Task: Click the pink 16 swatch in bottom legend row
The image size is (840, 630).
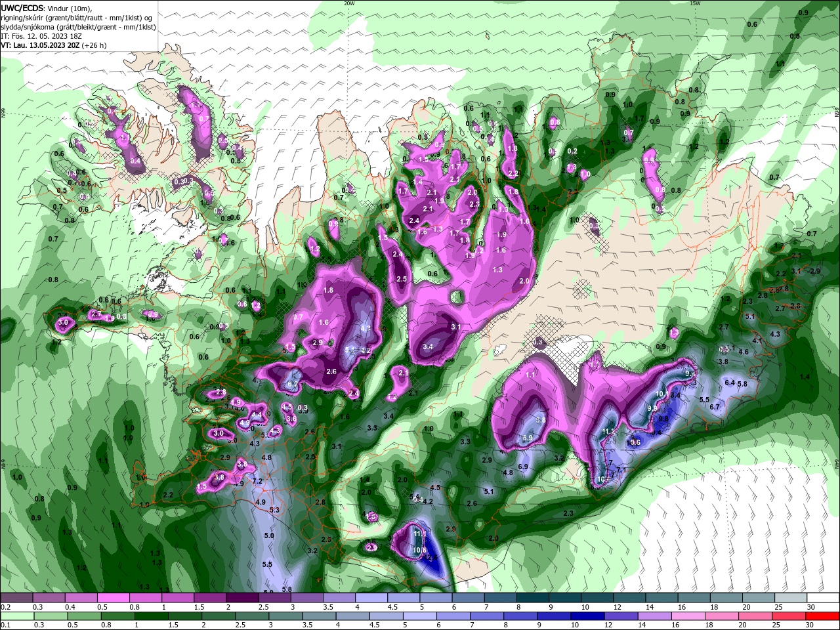Action: [x=687, y=616]
